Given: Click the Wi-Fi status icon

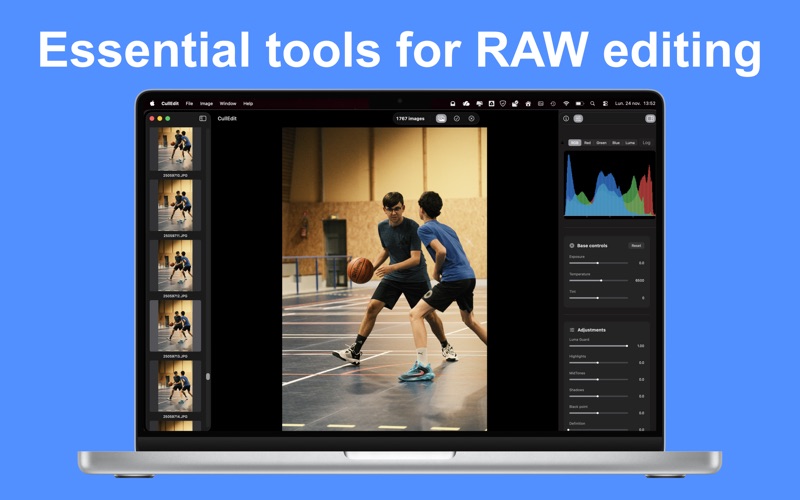Looking at the screenshot, I should (x=566, y=104).
